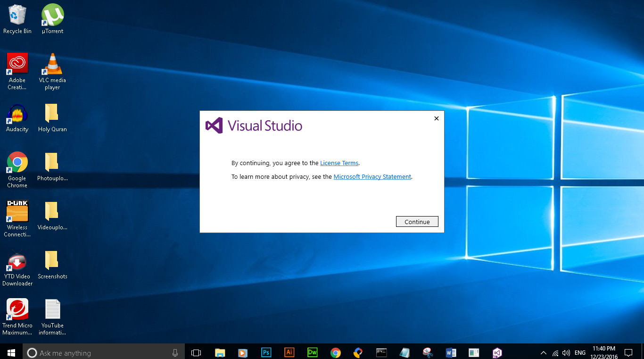This screenshot has width=644, height=359.
Task: Open the clock showing 11:40 PM
Action: (x=604, y=352)
